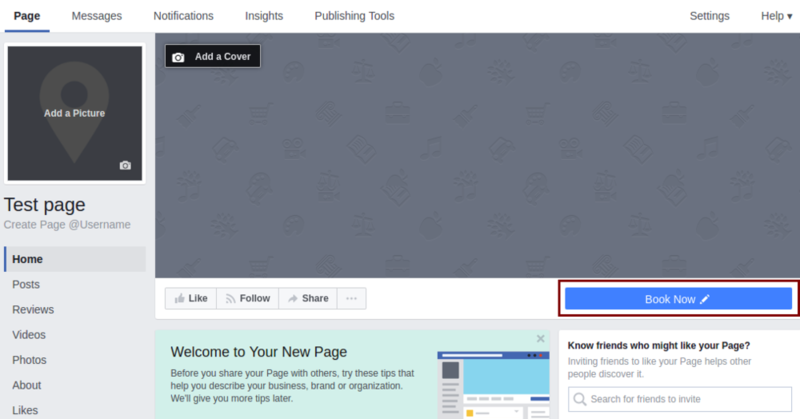
Task: Click 'Welcome to Your New Page' heading
Action: [259, 352]
